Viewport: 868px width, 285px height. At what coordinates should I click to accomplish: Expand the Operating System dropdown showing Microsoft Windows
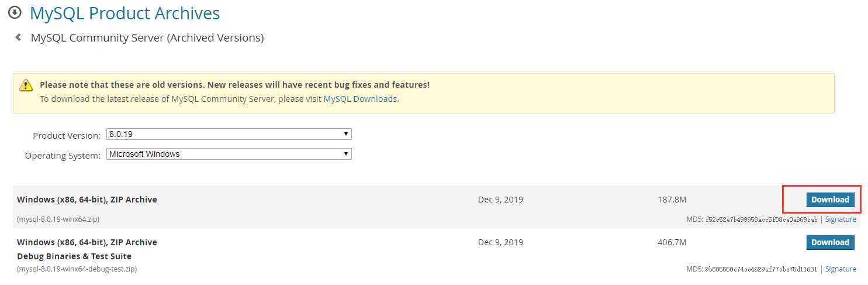229,154
